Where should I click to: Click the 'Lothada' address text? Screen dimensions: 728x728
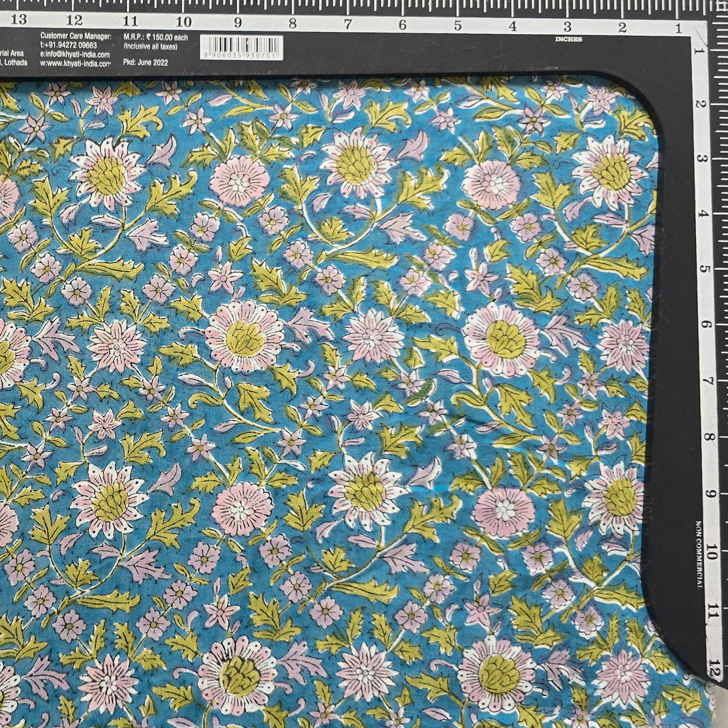pyautogui.click(x=15, y=63)
